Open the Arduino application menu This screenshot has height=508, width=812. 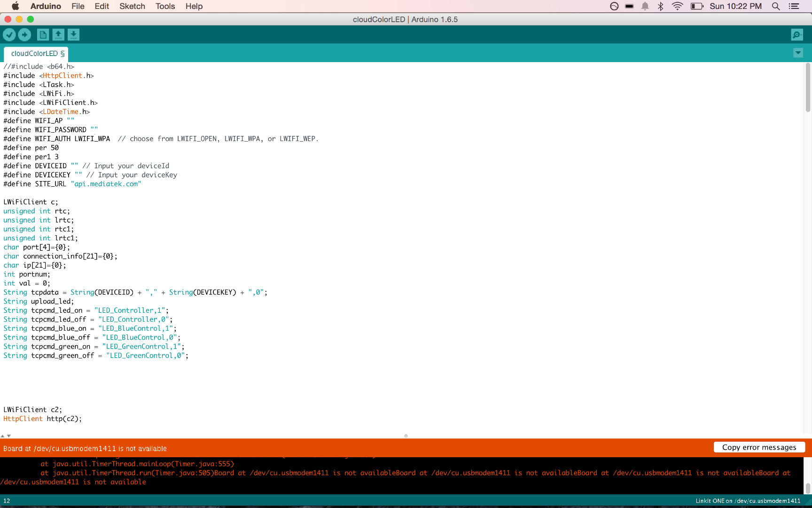click(x=46, y=6)
